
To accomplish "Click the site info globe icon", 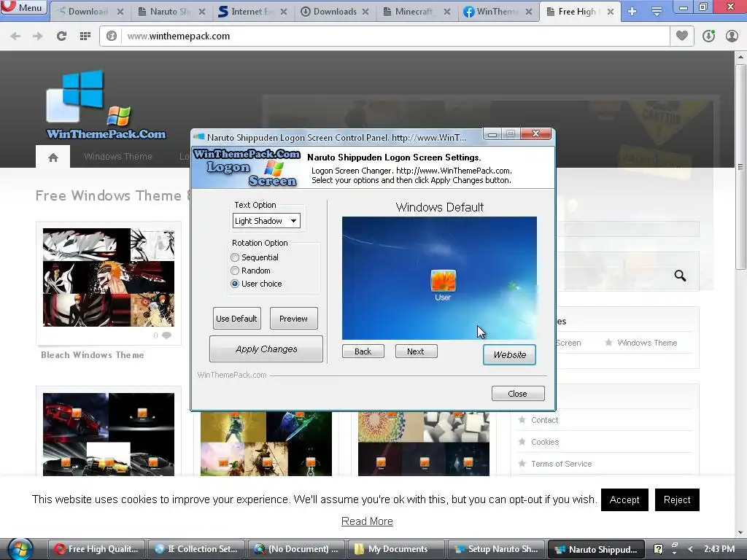I will 112,36.
